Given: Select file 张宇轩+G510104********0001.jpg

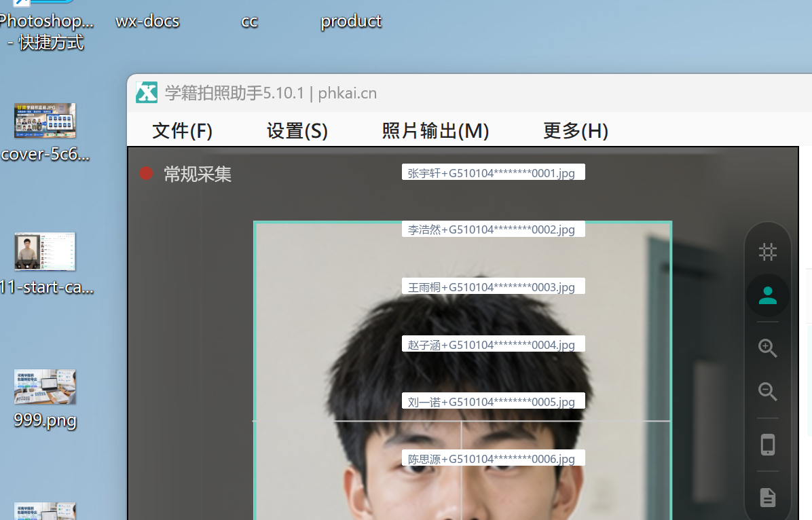Looking at the screenshot, I should (x=494, y=172).
